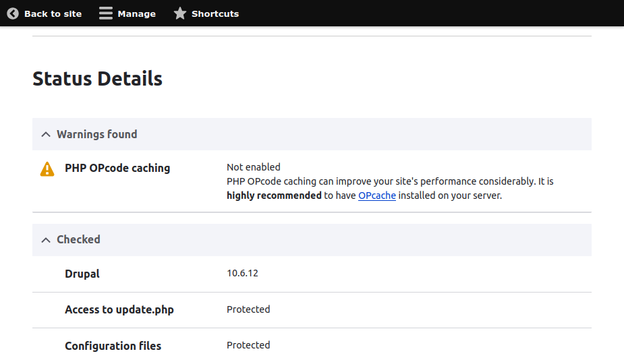Select the Status Details heading
Viewport: 624px width, 364px height.
tap(98, 79)
